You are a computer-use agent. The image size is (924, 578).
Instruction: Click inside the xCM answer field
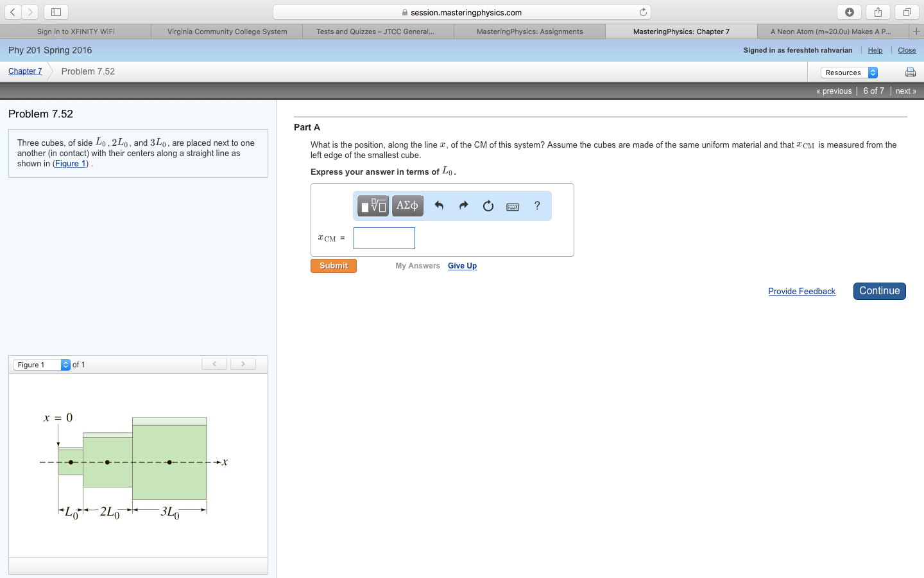(384, 238)
